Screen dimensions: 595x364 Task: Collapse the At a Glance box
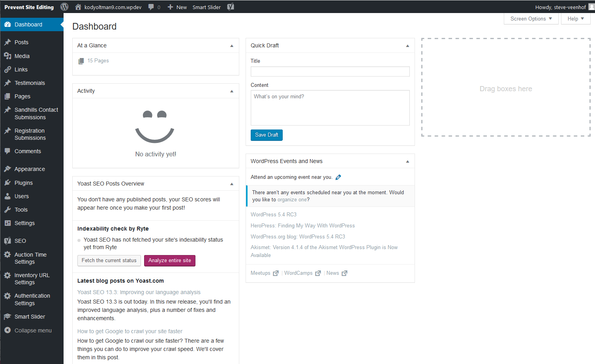[232, 46]
